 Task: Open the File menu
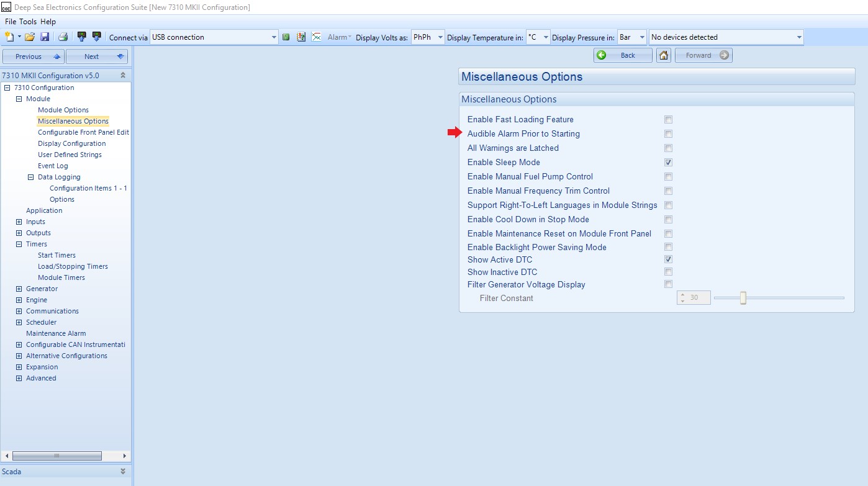11,22
